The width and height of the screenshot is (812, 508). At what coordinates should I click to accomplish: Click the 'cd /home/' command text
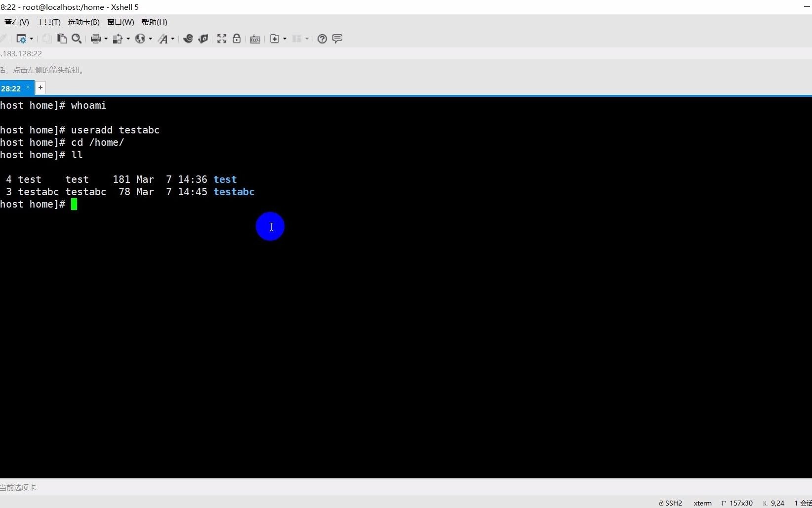[97, 142]
